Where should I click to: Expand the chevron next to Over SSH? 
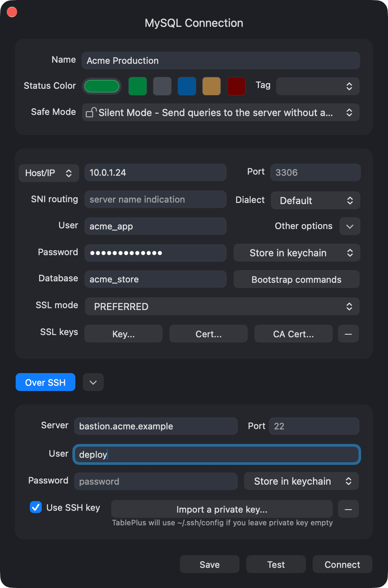[93, 382]
